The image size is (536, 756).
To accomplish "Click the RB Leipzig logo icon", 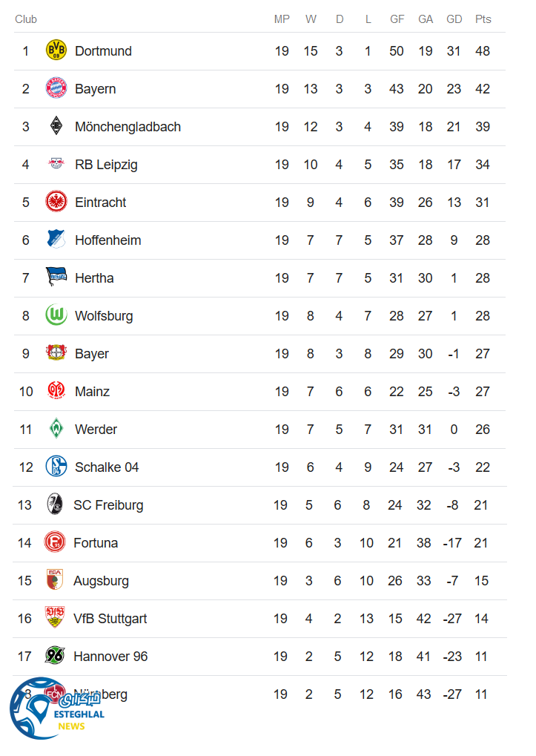I will pos(56,164).
